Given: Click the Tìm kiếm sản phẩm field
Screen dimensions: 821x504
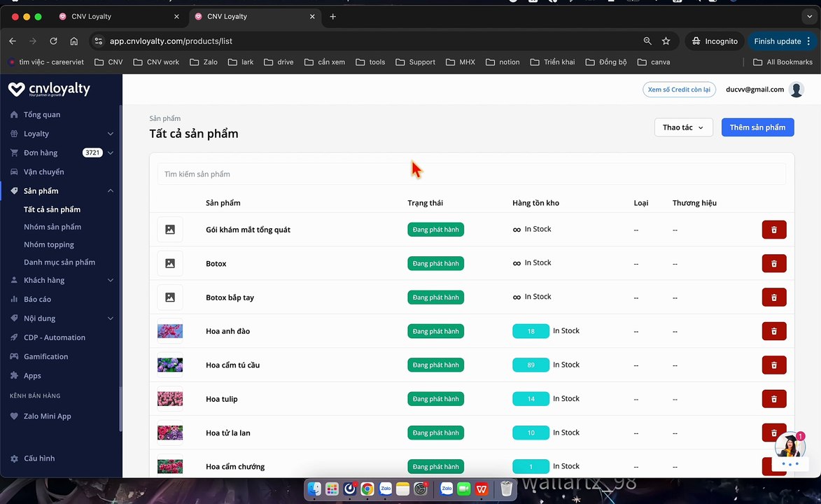Looking at the screenshot, I should click(471, 174).
